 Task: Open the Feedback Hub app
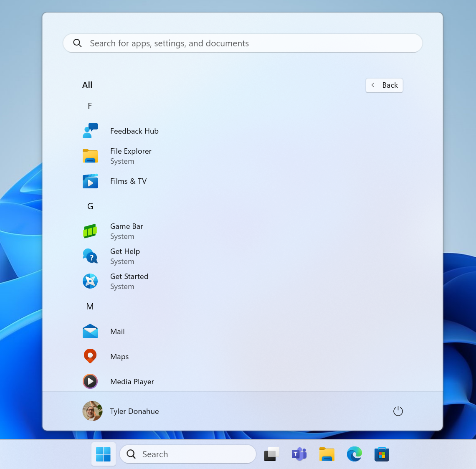pyautogui.click(x=134, y=131)
